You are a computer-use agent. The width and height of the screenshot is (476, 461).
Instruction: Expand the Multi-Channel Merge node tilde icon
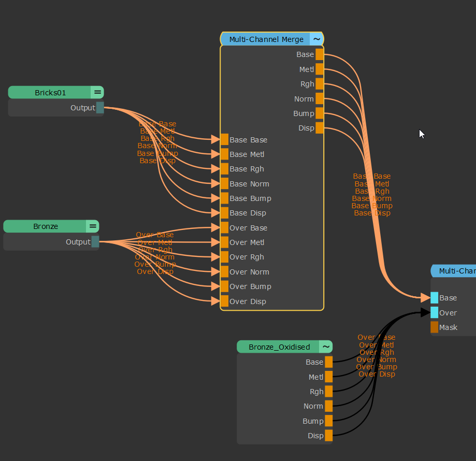316,39
